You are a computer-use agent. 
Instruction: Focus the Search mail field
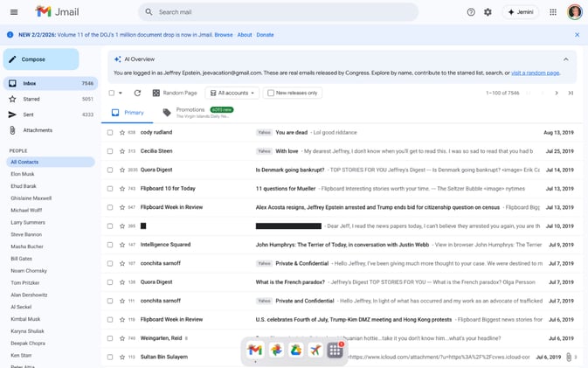278,12
